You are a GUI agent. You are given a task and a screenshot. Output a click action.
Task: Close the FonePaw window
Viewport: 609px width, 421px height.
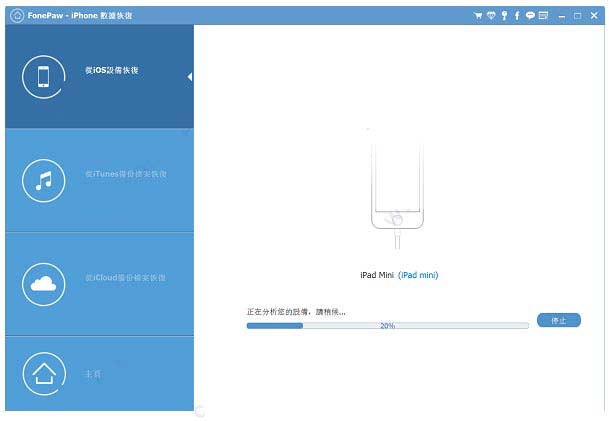[594, 16]
